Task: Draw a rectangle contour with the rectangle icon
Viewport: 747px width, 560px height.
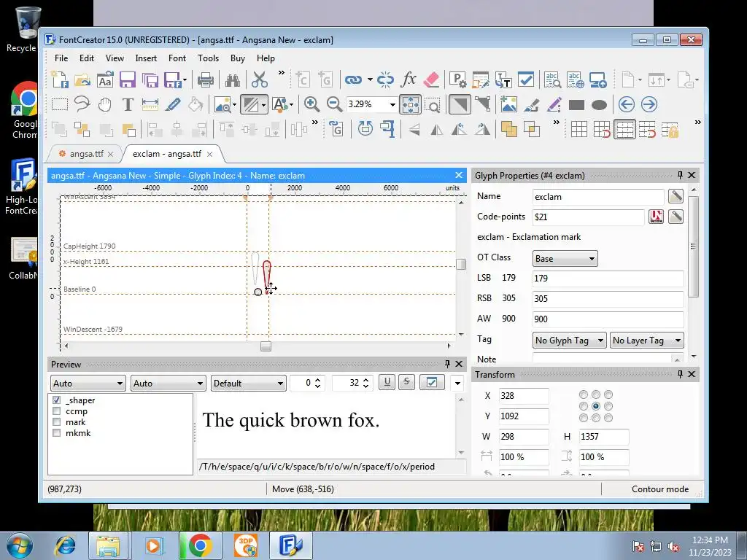Action: (576, 105)
